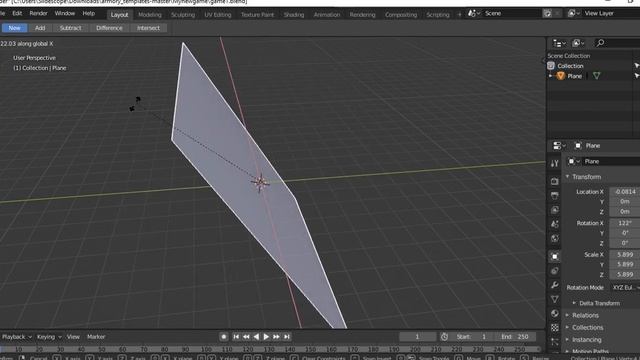Select the Add selection mode

[40, 28]
